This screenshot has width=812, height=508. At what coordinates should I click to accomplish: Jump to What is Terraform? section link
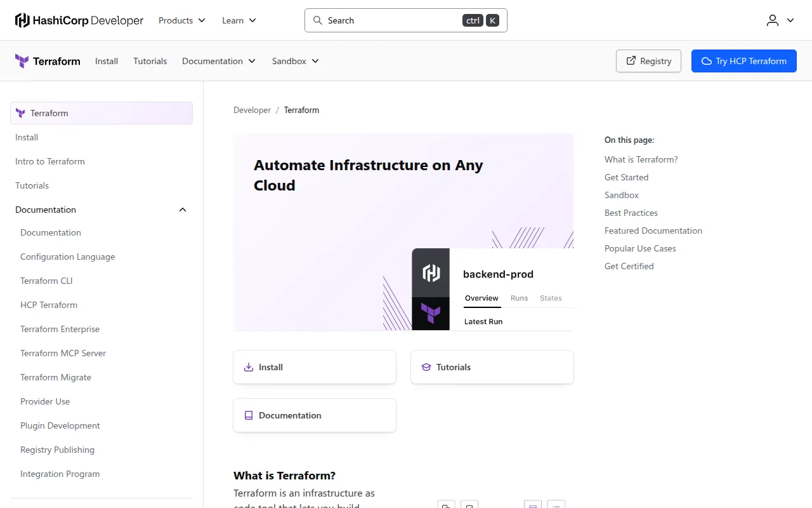(x=641, y=159)
